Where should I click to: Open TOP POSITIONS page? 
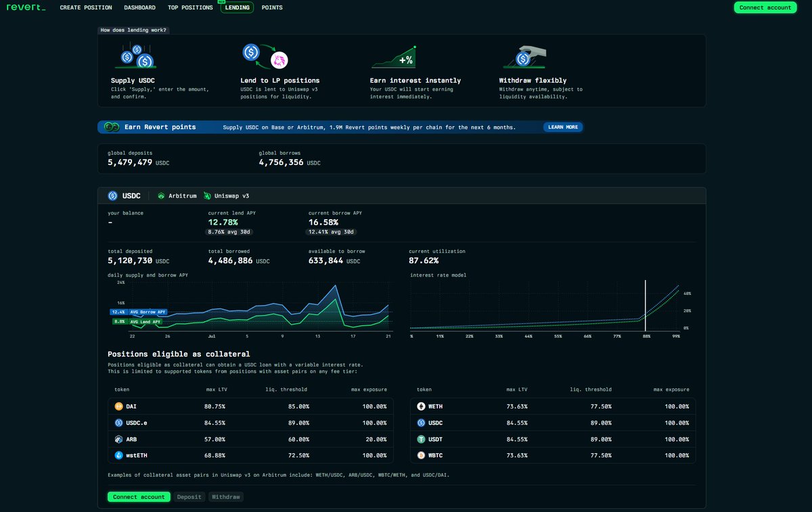click(190, 7)
